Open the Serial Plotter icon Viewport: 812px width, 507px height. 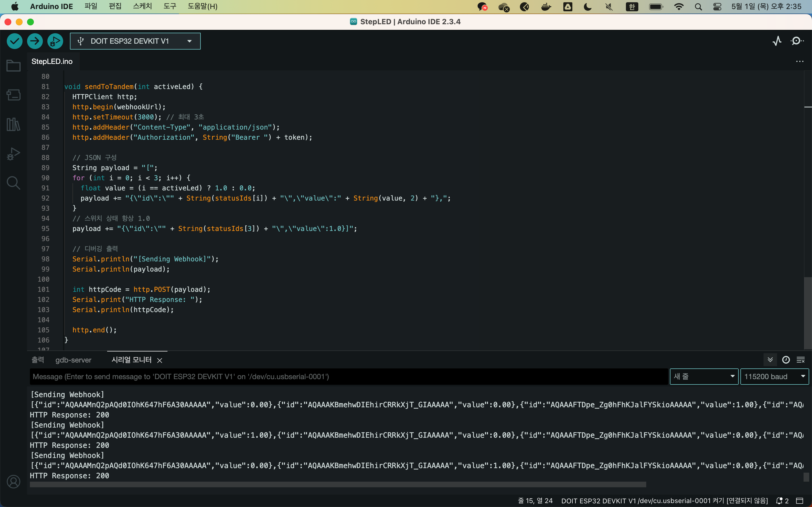tap(777, 41)
